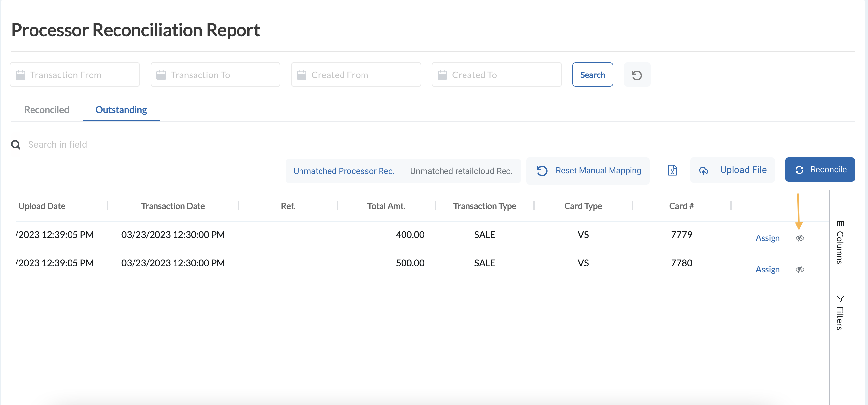Viewport: 868px width, 405px height.
Task: Click the magnifier icon beside Search in field
Action: click(16, 145)
